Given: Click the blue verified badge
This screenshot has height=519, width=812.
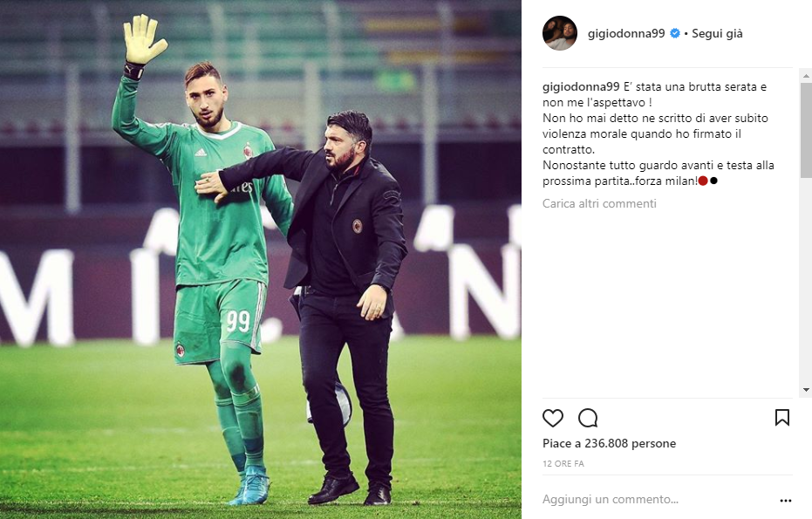Looking at the screenshot, I should [x=675, y=34].
